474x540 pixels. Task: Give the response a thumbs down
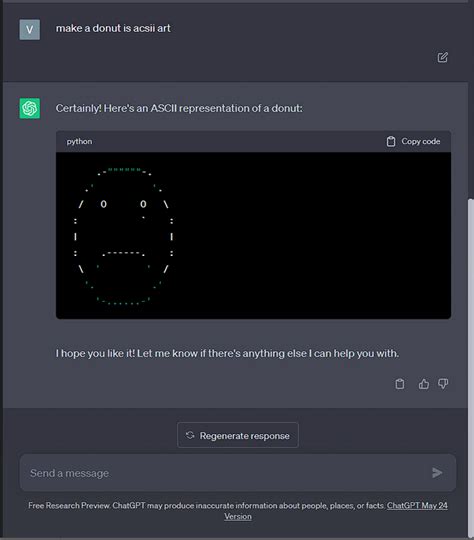tap(443, 384)
